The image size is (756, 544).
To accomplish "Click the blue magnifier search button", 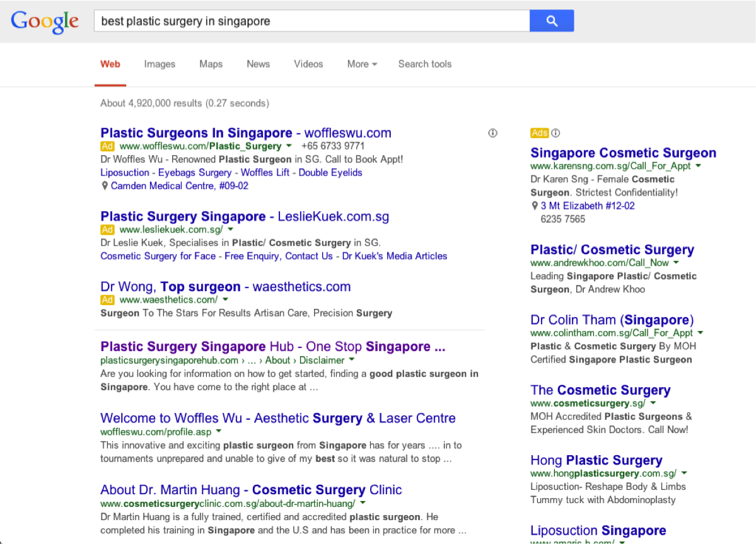I will tap(552, 21).
